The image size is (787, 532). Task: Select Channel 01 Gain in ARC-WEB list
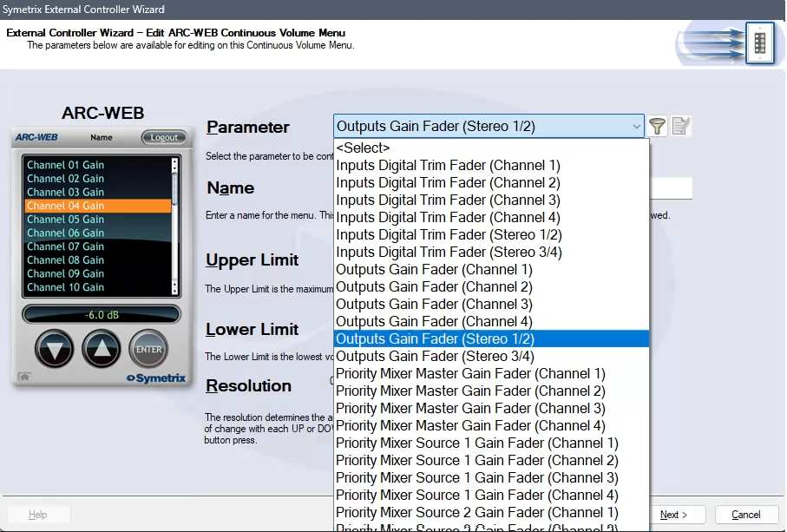(x=65, y=165)
